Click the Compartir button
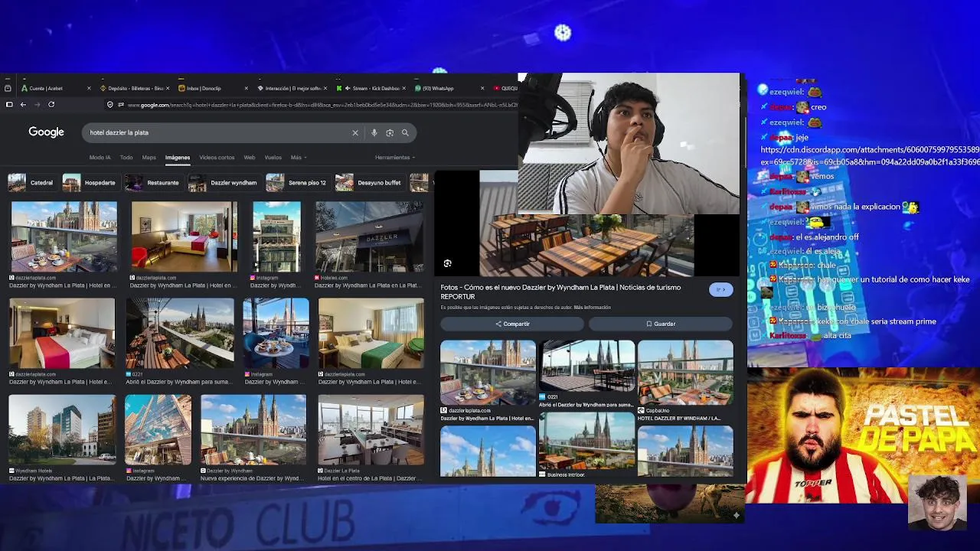This screenshot has width=980, height=551. (512, 324)
